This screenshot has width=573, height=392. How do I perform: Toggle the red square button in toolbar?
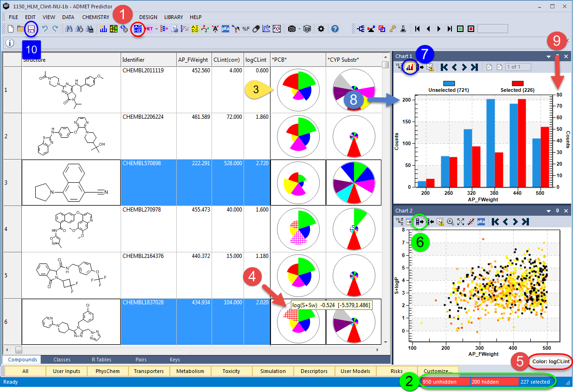point(471,29)
